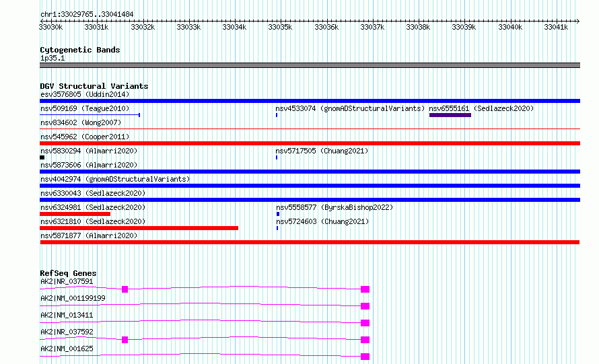Image resolution: width=599 pixels, height=364 pixels.
Task: Open nsv5871877 (Almarri2020) variant label
Action: point(89,235)
